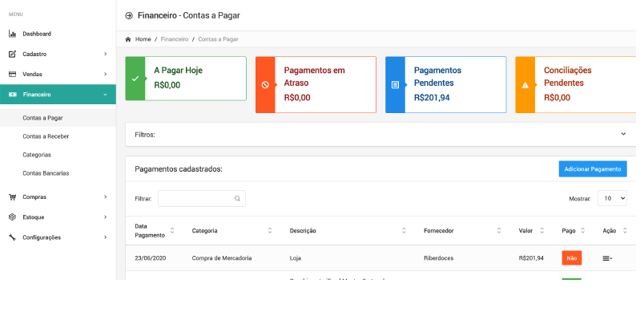The image size is (644, 312).
Task: Select Contas a Receber submenu item
Action: pyautogui.click(x=58, y=136)
